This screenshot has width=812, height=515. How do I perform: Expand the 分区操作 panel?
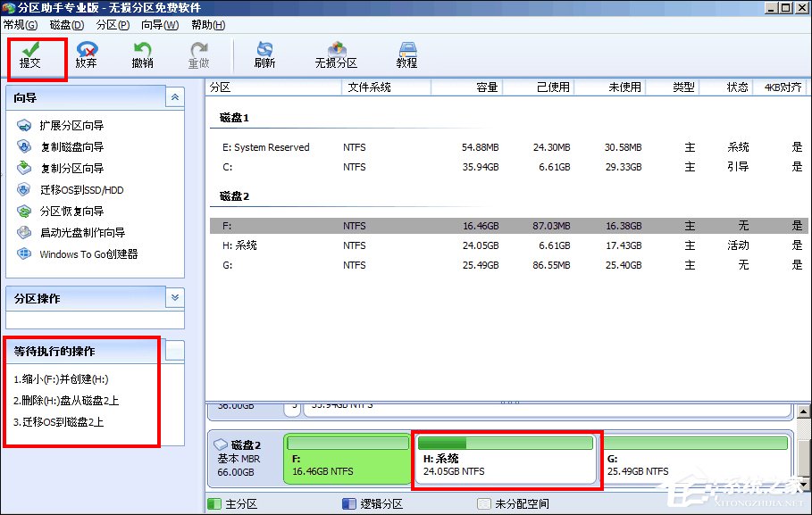[x=175, y=298]
